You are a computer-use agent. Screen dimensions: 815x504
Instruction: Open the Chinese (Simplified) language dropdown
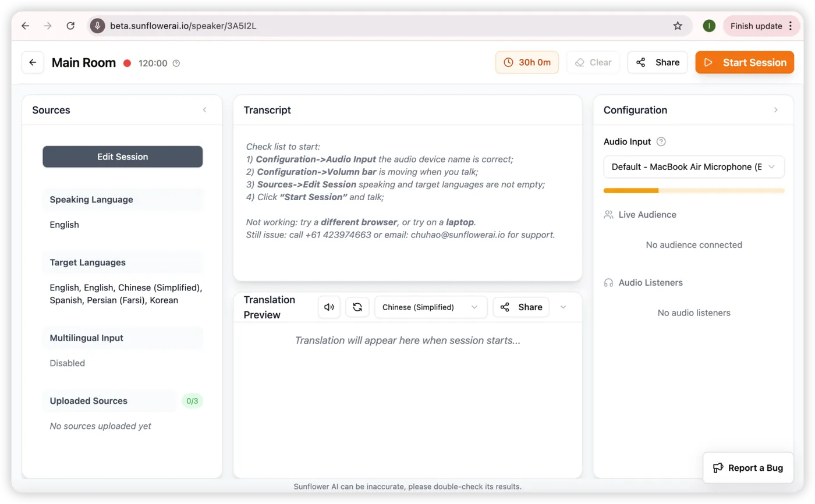[431, 307]
